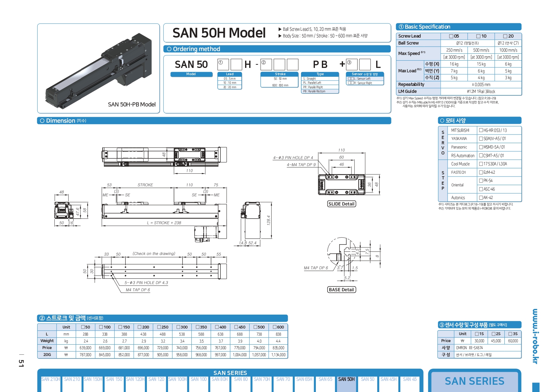
Task: Click the 1,134,000 20G price cell
Action: coord(278,355)
